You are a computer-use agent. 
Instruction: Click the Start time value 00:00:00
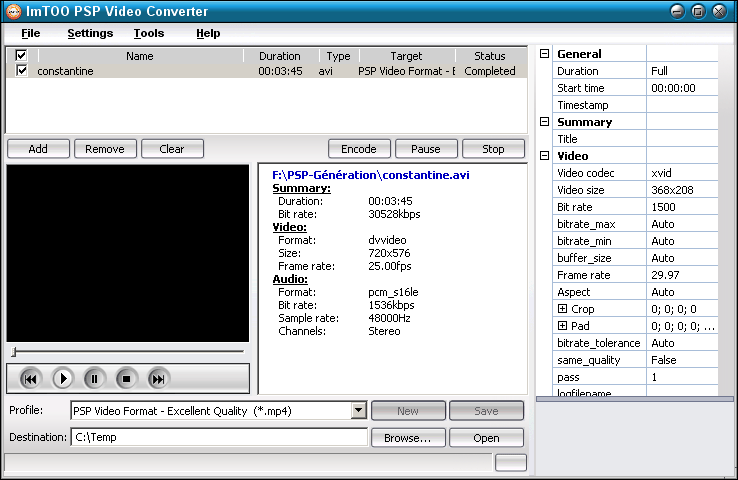pos(682,88)
